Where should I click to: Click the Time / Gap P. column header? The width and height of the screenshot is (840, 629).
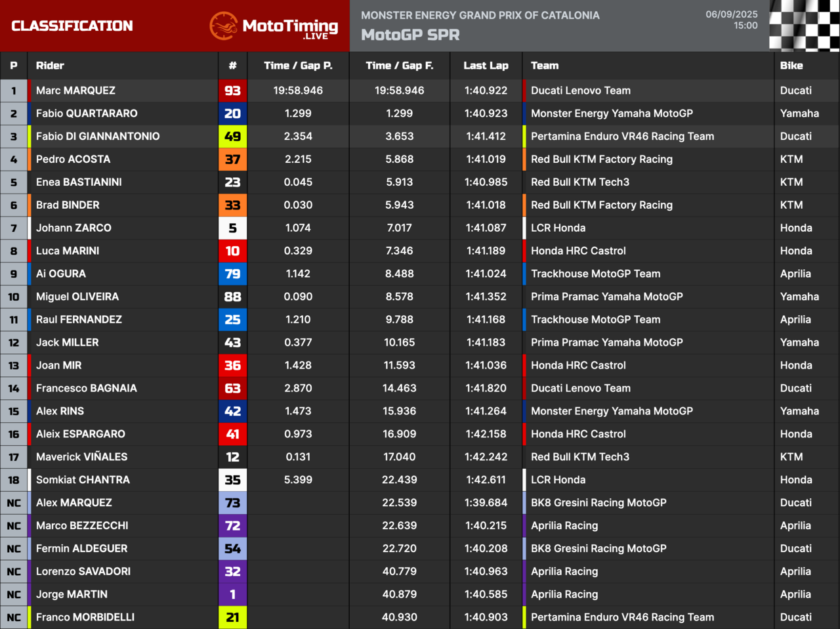pos(298,66)
